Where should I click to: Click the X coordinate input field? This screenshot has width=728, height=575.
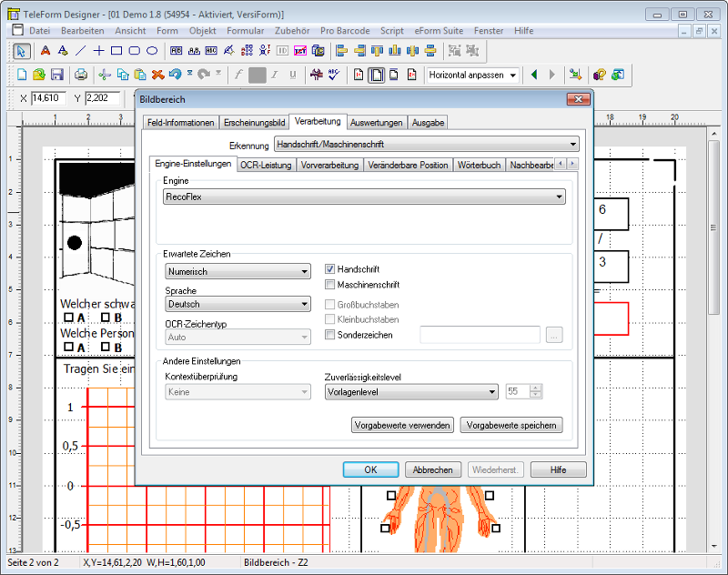50,98
